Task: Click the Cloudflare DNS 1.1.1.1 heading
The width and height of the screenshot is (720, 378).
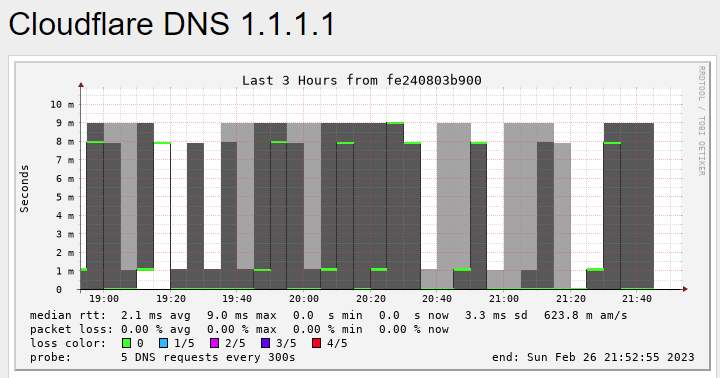Action: [172, 24]
